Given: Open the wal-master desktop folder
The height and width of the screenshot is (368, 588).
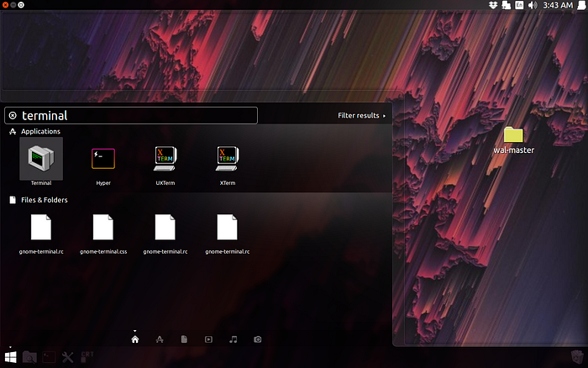Looking at the screenshot, I should click(x=513, y=140).
